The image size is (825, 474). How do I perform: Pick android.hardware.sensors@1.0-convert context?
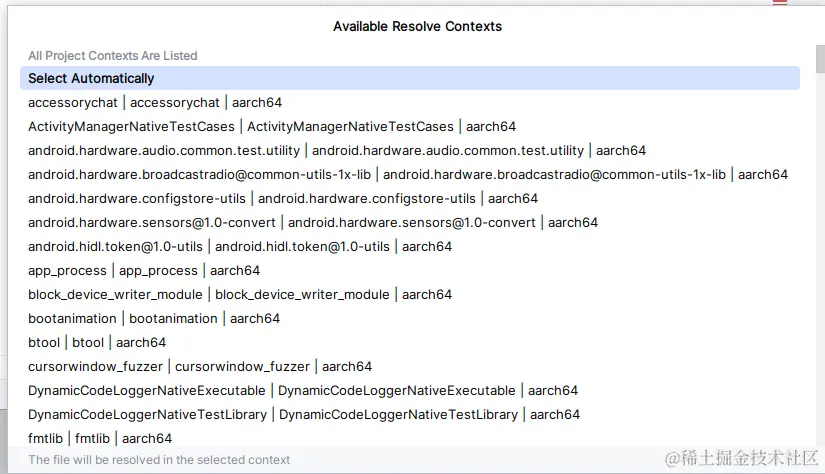313,222
